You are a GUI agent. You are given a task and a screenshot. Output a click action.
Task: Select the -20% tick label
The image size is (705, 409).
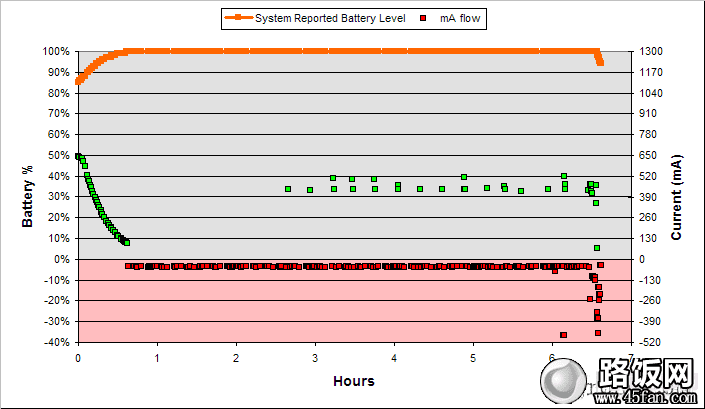click(x=57, y=301)
